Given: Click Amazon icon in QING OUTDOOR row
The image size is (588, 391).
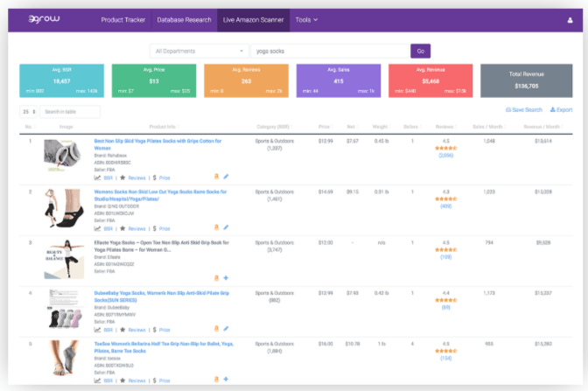Looking at the screenshot, I should point(216,227).
